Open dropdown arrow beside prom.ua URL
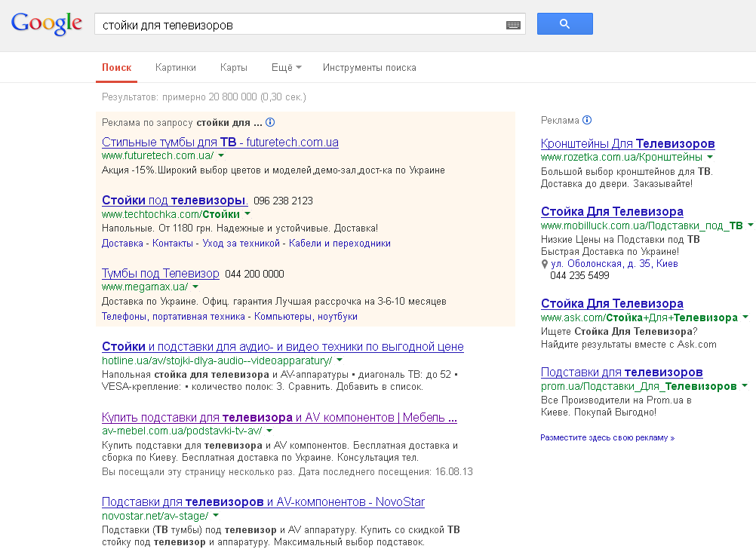The height and width of the screenshot is (549, 756). pos(745,385)
